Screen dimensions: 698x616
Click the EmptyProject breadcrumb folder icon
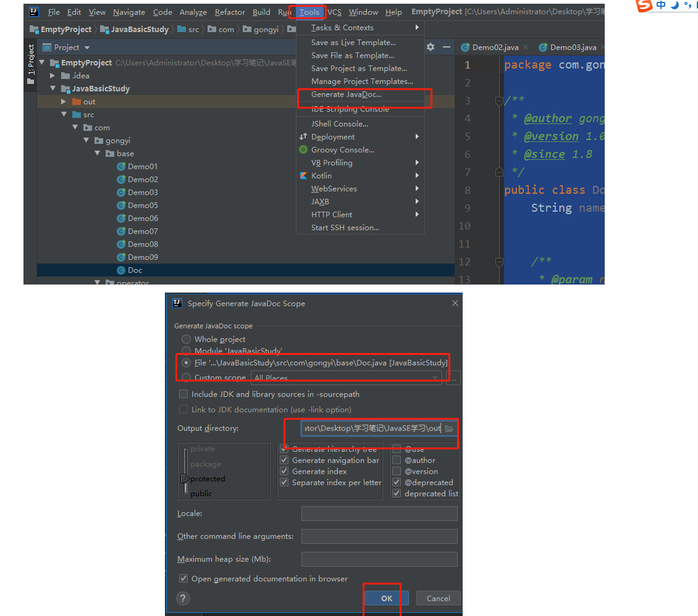[x=34, y=30]
